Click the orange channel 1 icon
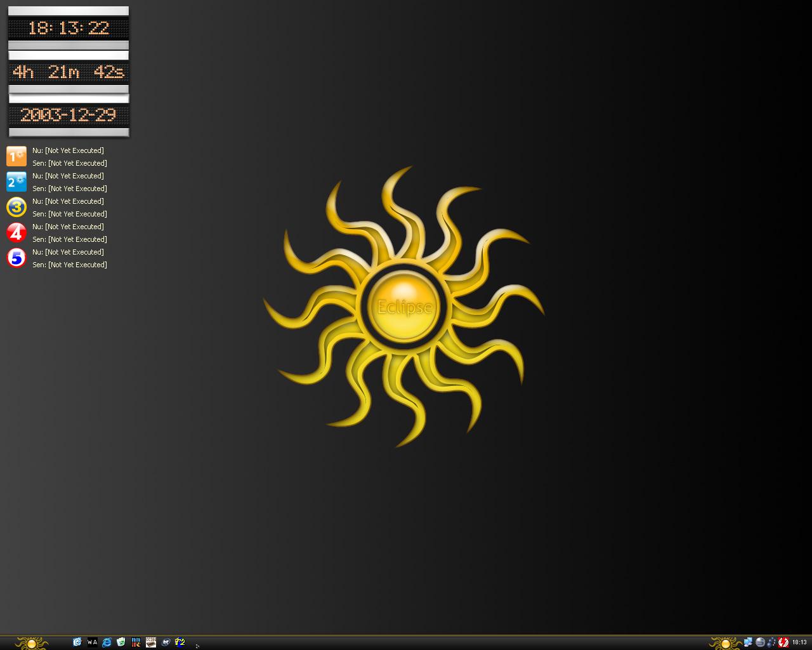This screenshot has height=650, width=812. pos(16,156)
